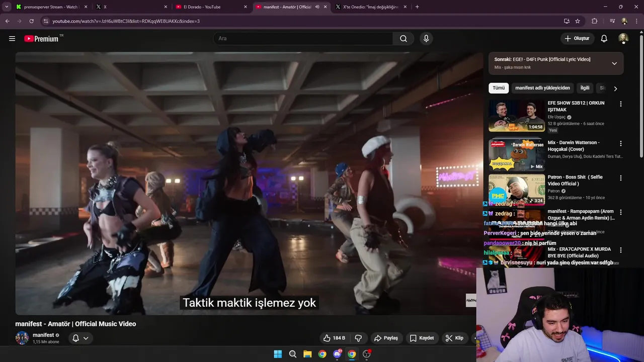Open options for Darwin Watterson mix
This screenshot has width=644, height=362.
click(620, 143)
